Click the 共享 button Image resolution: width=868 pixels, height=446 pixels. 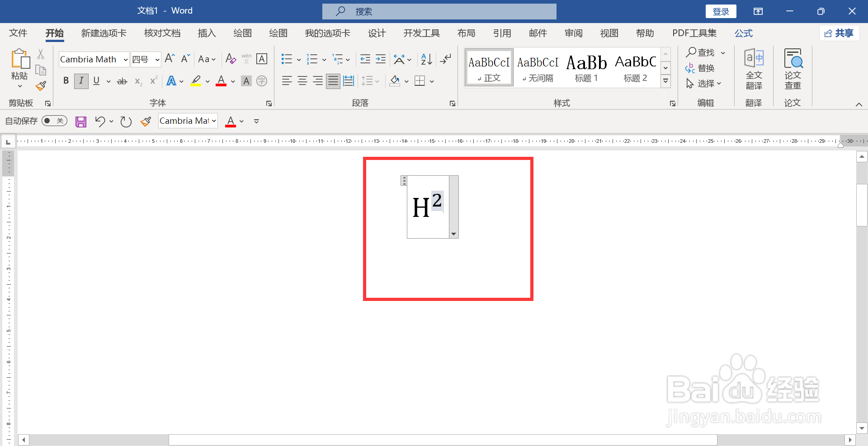click(x=839, y=33)
